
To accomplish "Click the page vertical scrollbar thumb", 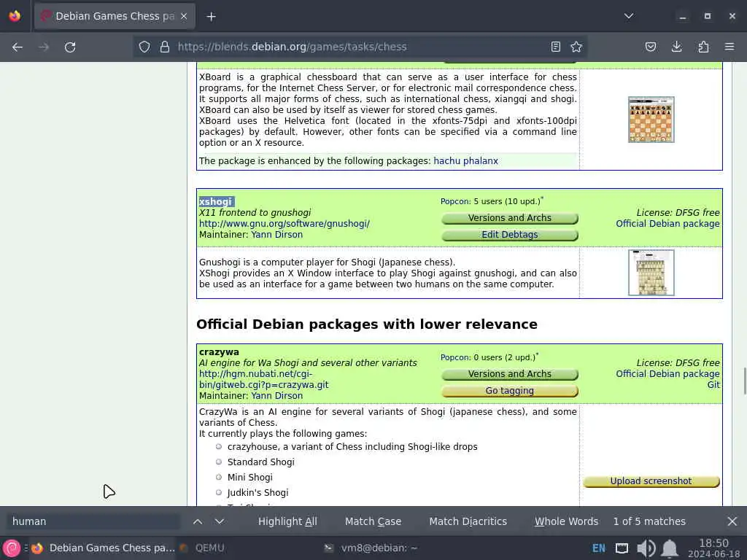I will 744,381.
